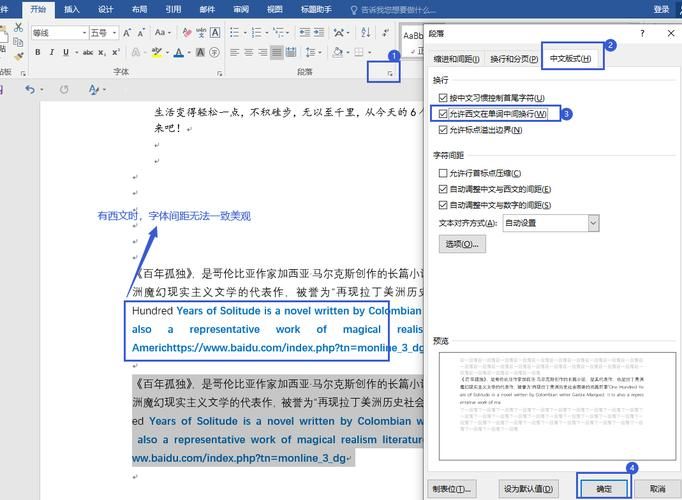Apply subscript formatting
Image resolution: width=682 pixels, height=500 pixels.
pyautogui.click(x=102, y=52)
